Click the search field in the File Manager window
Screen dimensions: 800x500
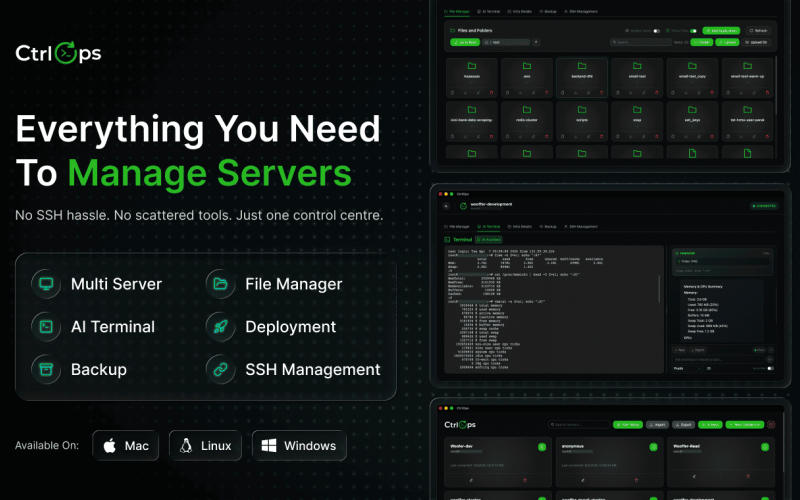[641, 42]
